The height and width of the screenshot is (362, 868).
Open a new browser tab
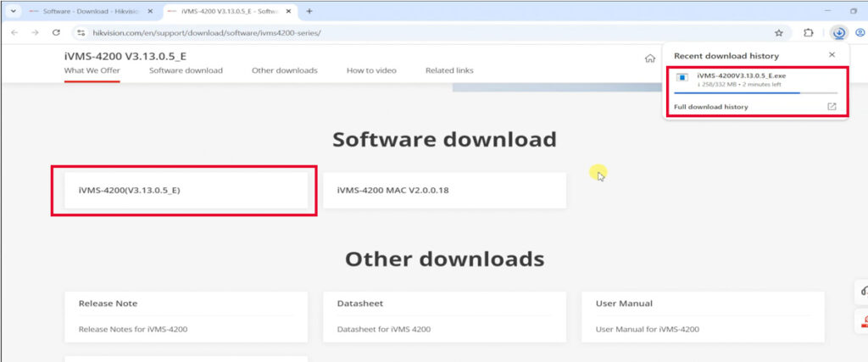click(x=309, y=11)
